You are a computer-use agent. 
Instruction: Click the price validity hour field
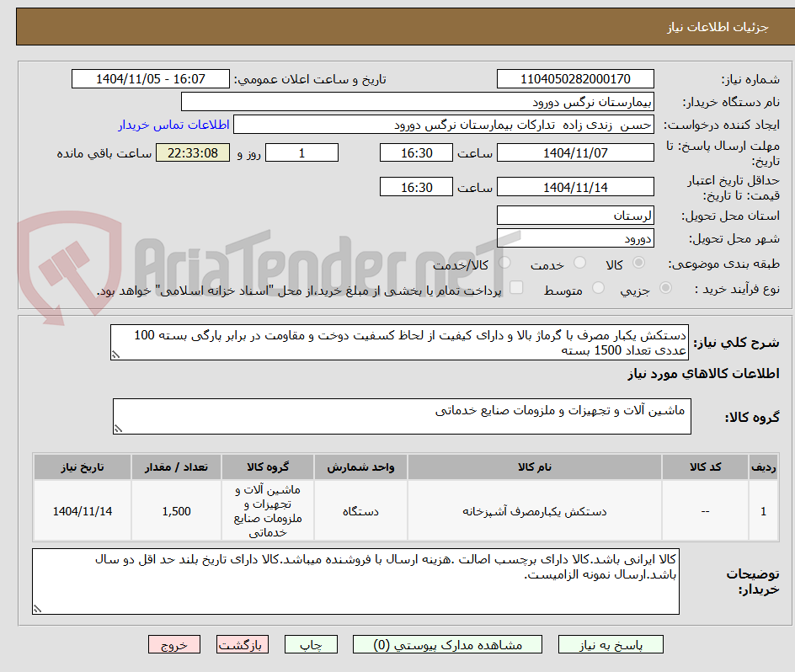416,187
